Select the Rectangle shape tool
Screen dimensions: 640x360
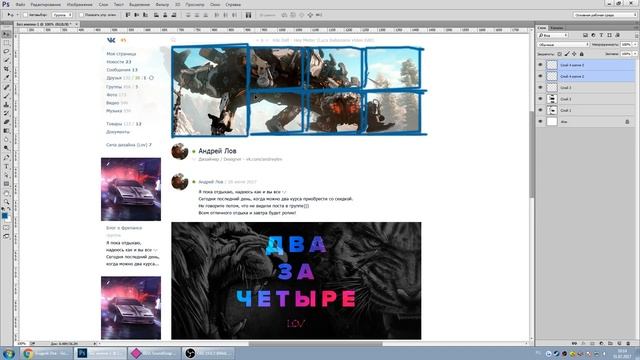click(6, 184)
